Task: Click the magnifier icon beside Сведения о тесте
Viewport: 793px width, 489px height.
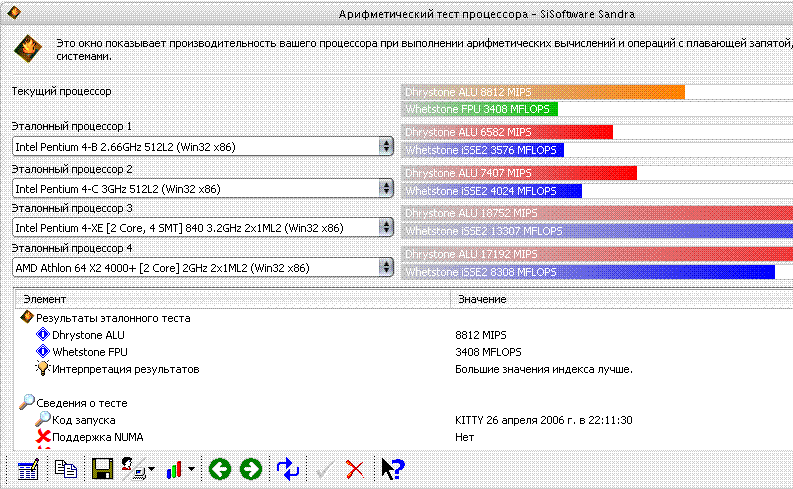Action: click(27, 402)
